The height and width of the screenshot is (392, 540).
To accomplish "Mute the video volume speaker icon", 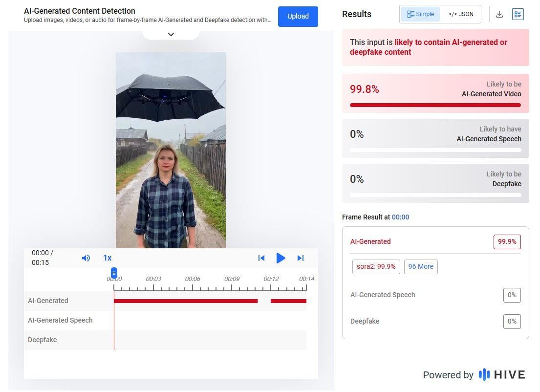I will point(86,258).
